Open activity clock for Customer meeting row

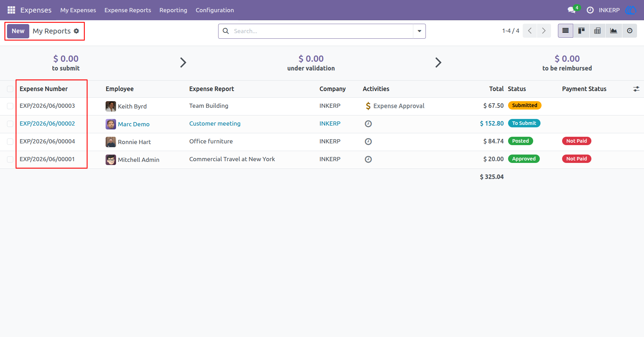click(368, 123)
